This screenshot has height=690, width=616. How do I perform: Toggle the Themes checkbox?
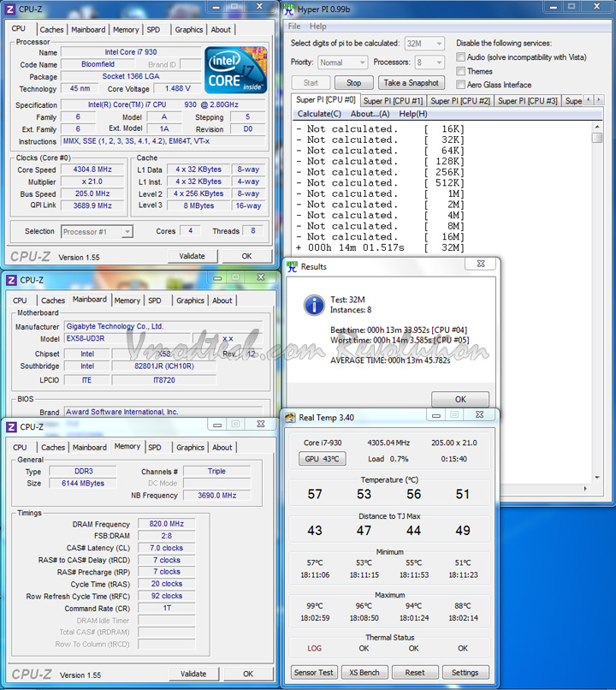coord(460,71)
